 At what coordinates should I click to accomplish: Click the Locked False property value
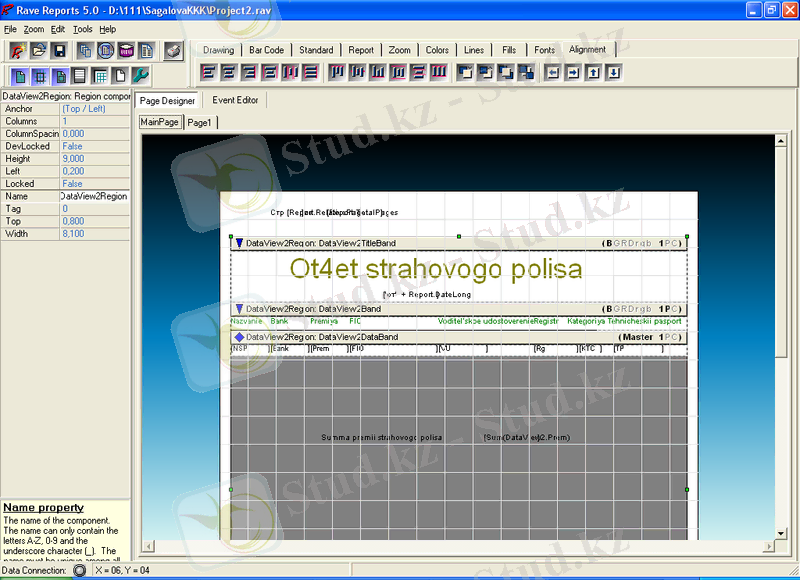point(95,184)
